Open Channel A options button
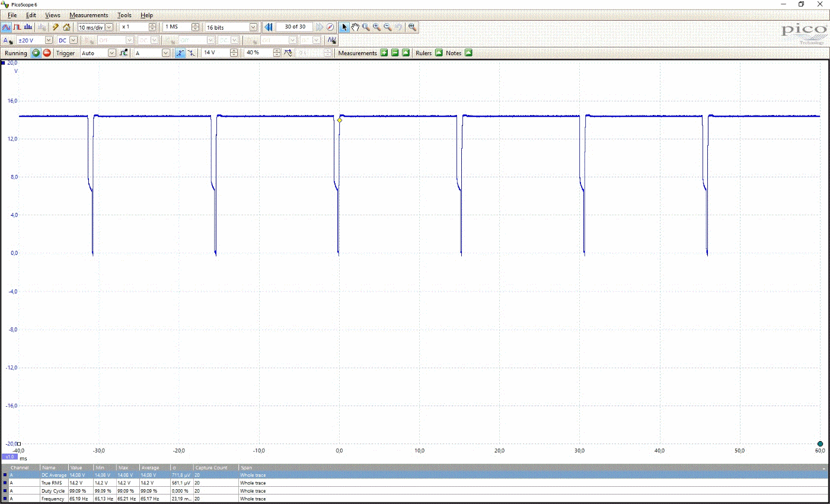The width and height of the screenshot is (830, 504). [x=8, y=40]
